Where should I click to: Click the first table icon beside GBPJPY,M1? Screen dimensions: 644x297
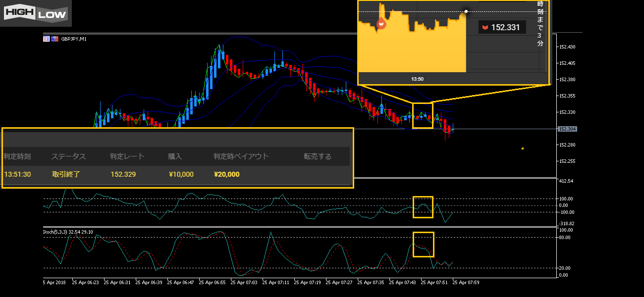(47, 39)
